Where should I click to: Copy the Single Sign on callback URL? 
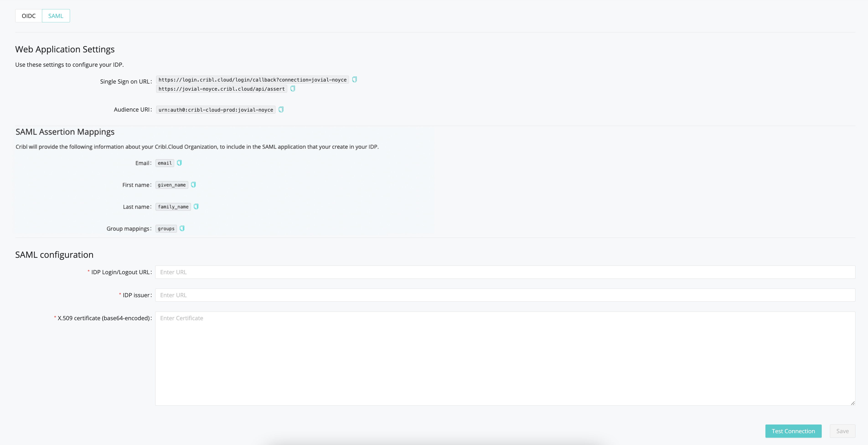click(354, 79)
